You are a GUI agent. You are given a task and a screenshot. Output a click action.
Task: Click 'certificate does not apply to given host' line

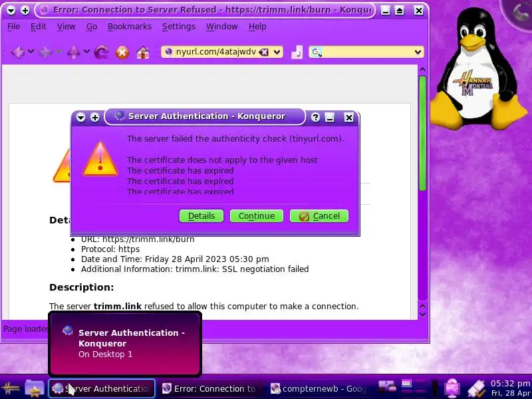pos(222,160)
